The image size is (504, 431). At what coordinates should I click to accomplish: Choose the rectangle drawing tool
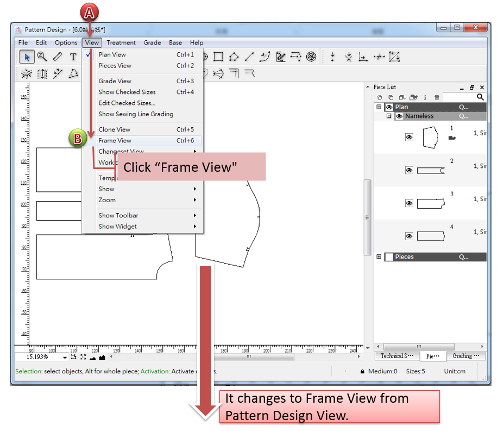[x=218, y=57]
